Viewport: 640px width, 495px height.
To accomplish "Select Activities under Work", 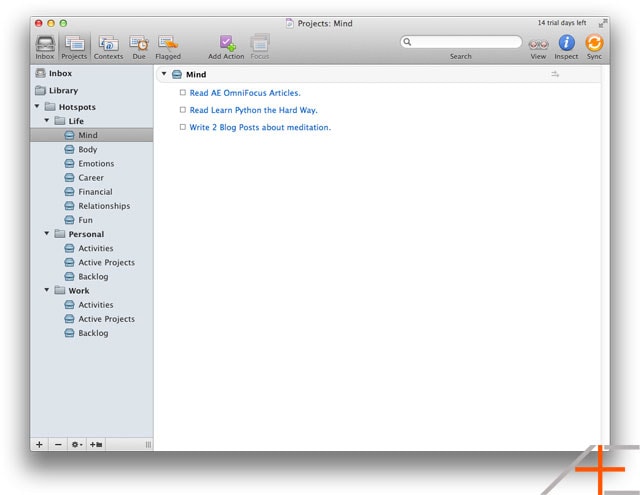I will click(92, 305).
